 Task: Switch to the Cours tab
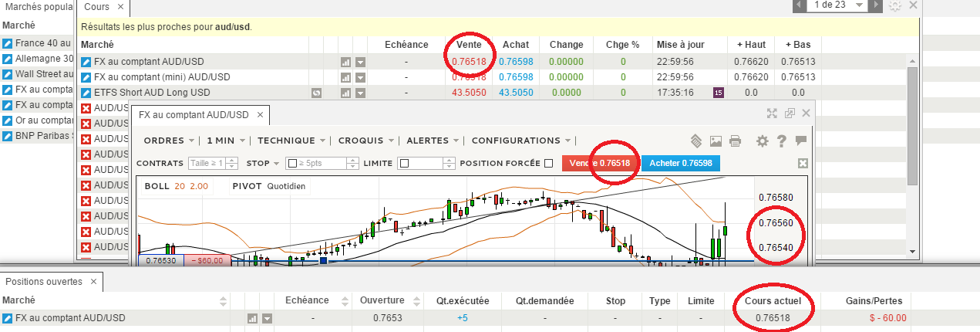tap(96, 6)
